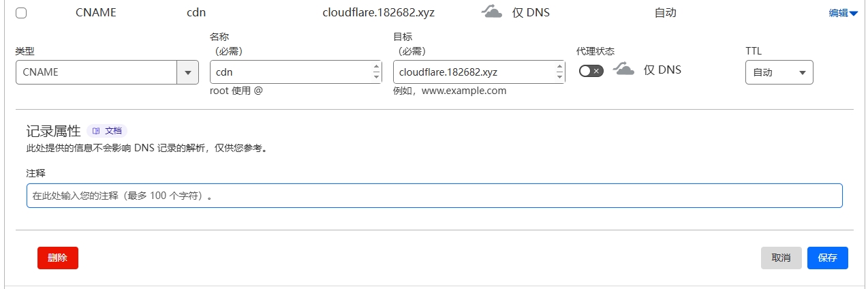The height and width of the screenshot is (289, 868).
Task: Click the 取消 cancel button
Action: click(x=781, y=258)
